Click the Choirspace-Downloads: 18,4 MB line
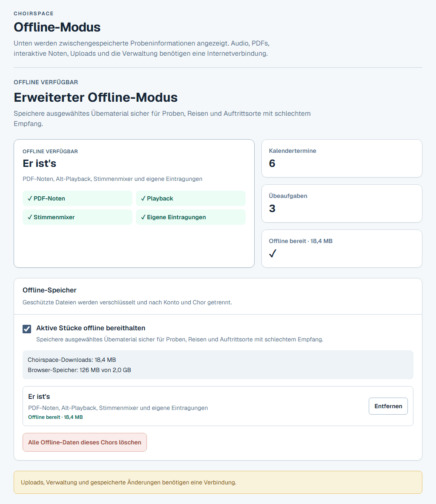The width and height of the screenshot is (436, 504). point(72,360)
